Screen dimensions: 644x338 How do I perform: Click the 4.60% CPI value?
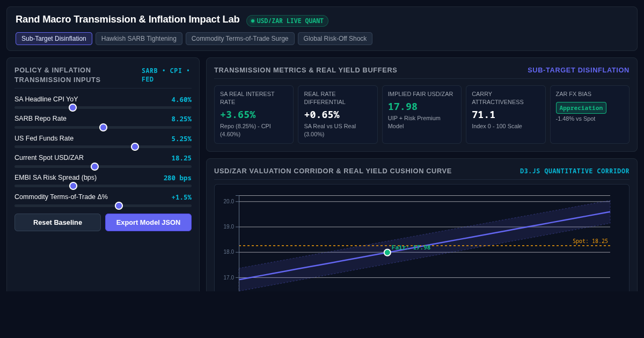181,100
